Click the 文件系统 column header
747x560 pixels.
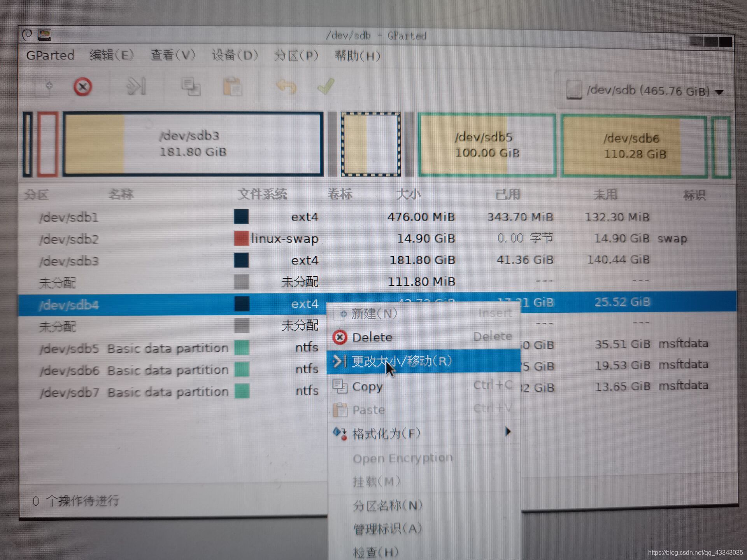click(x=262, y=194)
